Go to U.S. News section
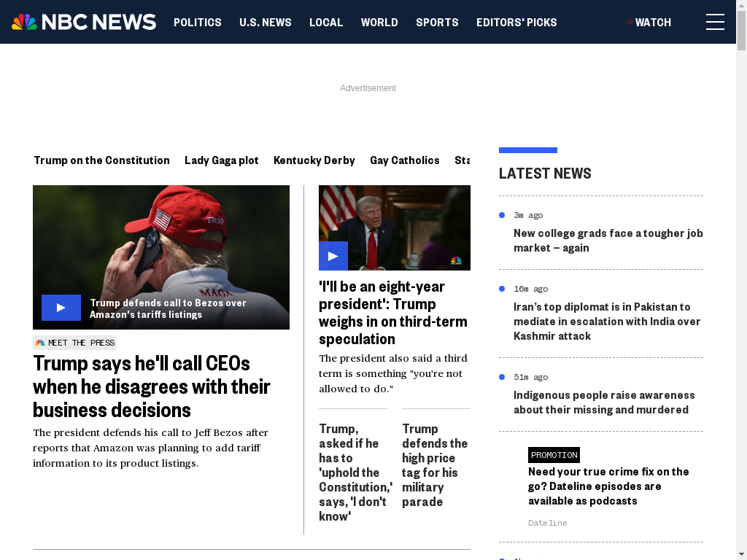Viewport: 747px width, 560px height. click(266, 23)
